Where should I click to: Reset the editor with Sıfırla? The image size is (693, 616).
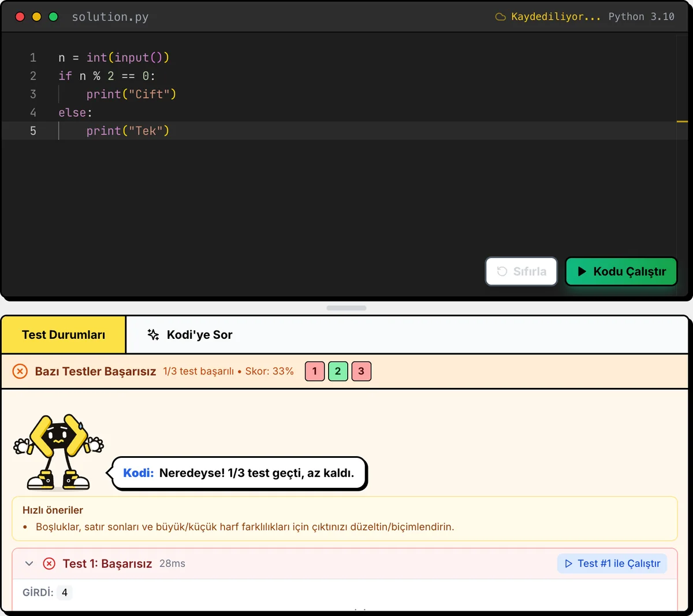click(521, 271)
